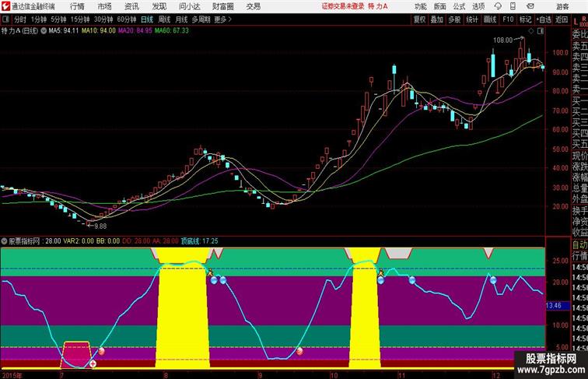The height and width of the screenshot is (379, 588).
Task: Click the headset customer service icon
Action: tap(498, 6)
